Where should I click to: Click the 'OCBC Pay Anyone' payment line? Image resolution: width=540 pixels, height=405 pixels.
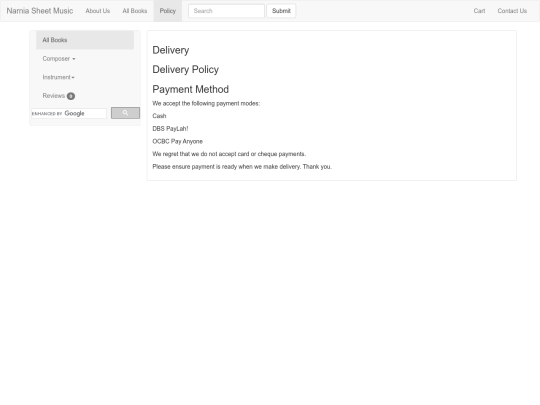[177, 142]
